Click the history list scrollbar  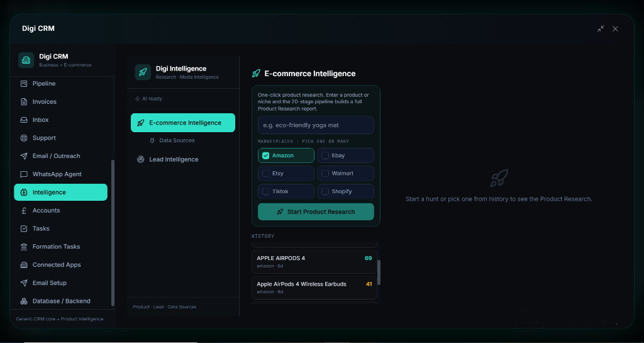tap(379, 273)
